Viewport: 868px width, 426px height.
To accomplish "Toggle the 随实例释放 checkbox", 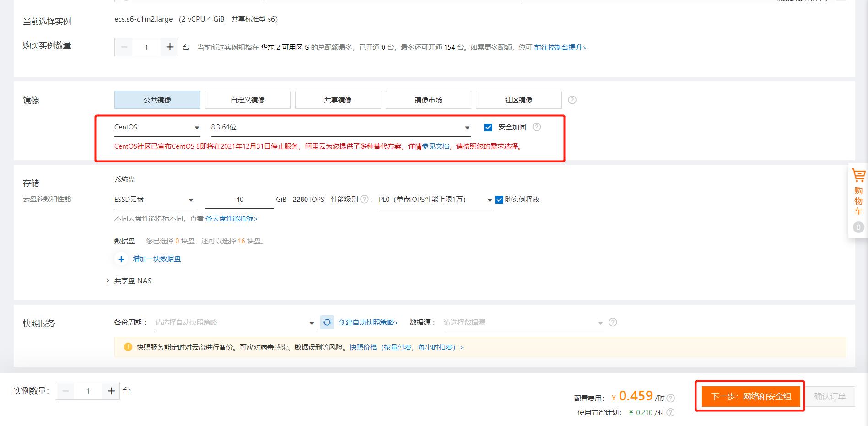I will (x=499, y=200).
